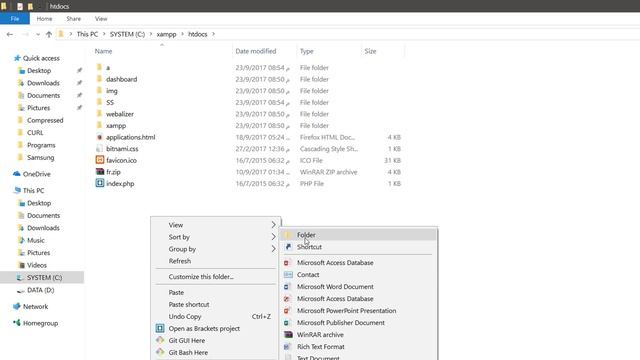The width and height of the screenshot is (640, 360).
Task: Create a new Folder from submenu
Action: pyautogui.click(x=358, y=235)
